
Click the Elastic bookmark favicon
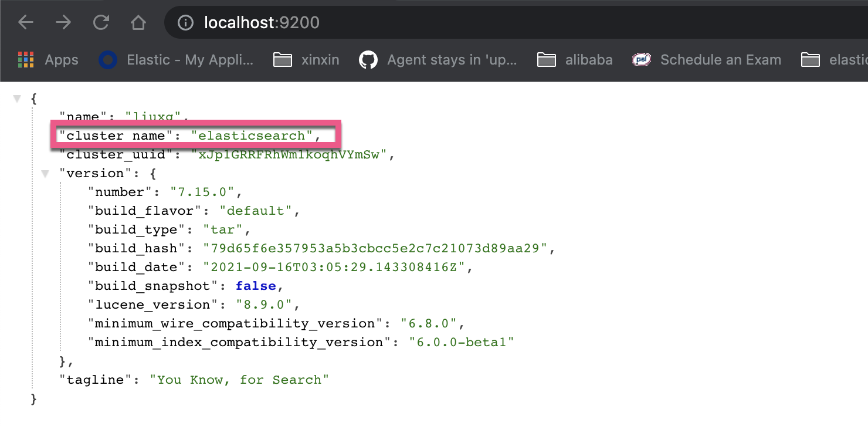coord(107,60)
